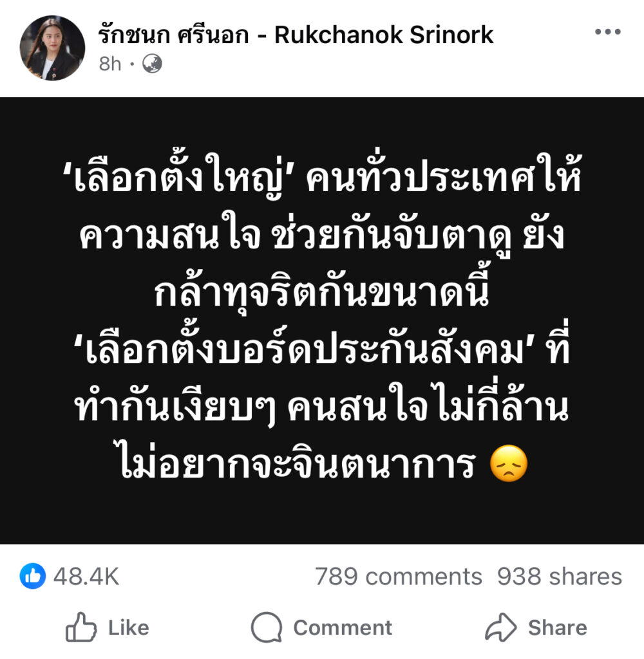This screenshot has width=644, height=659.
Task: Click the Thai name รักชนก ศรีนอก
Action: click(173, 35)
